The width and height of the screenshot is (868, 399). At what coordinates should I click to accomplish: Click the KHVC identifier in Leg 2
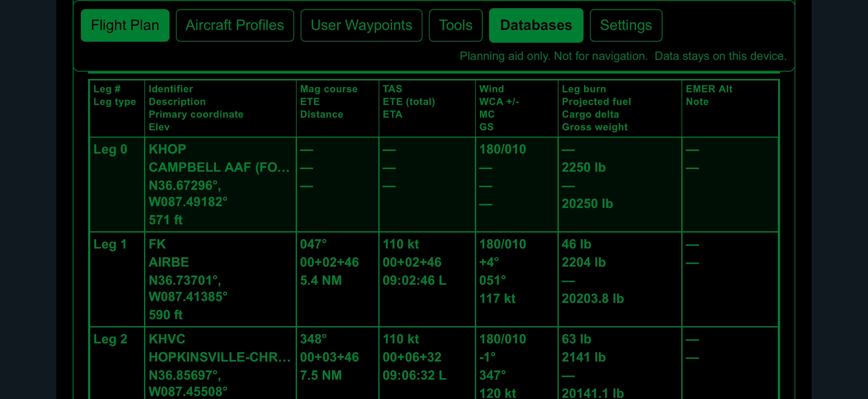(167, 339)
